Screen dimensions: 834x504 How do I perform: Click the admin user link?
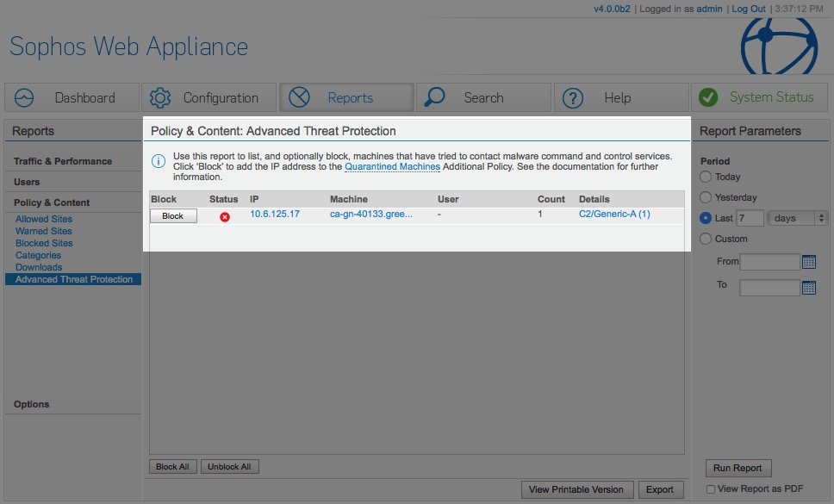pyautogui.click(x=710, y=9)
